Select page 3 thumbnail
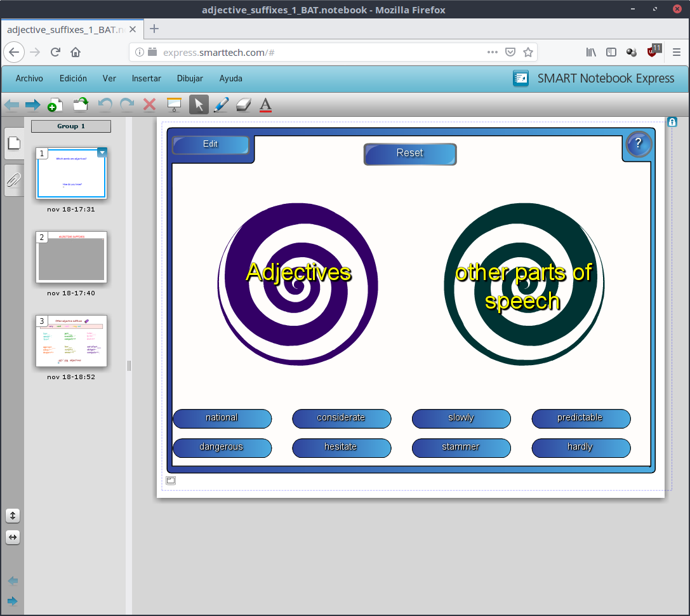Screen dimensions: 690x616 [x=71, y=341]
